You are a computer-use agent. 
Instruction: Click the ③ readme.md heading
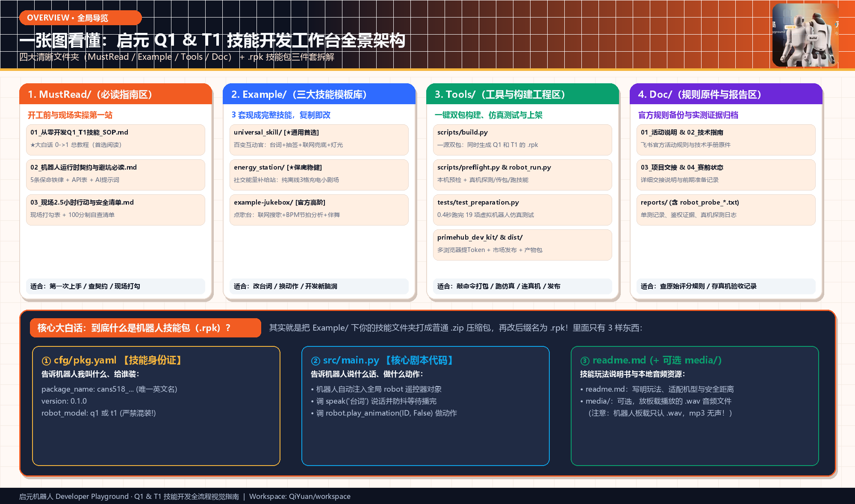[x=651, y=360]
